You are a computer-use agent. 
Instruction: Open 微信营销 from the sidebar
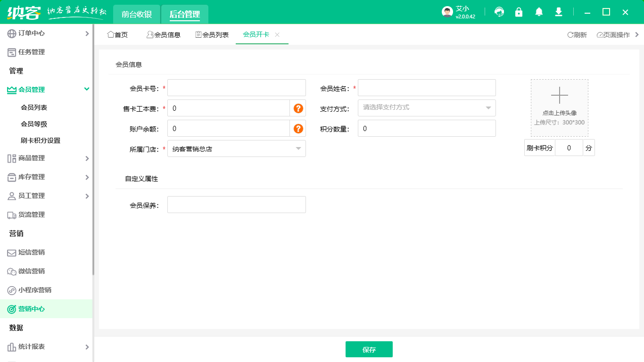point(32,271)
